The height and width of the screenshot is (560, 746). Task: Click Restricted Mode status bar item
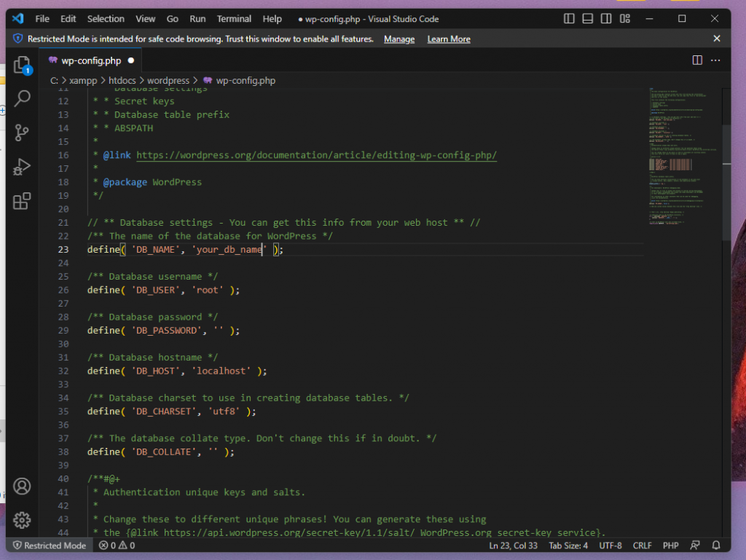point(50,545)
